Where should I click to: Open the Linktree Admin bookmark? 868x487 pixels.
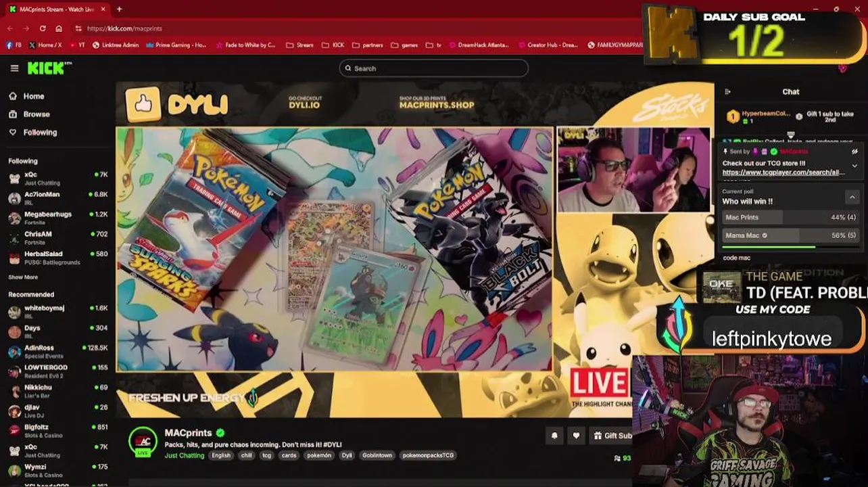coord(116,45)
